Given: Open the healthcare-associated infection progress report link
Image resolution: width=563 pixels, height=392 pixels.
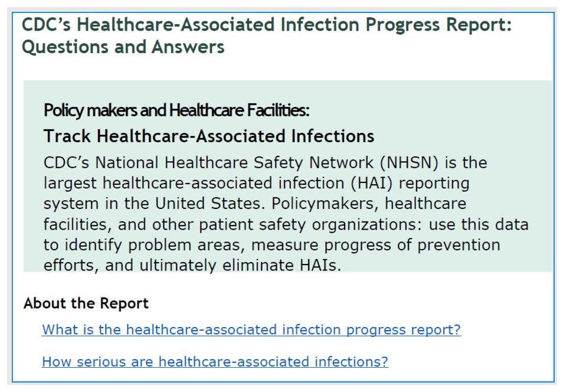Looking at the screenshot, I should 251,329.
